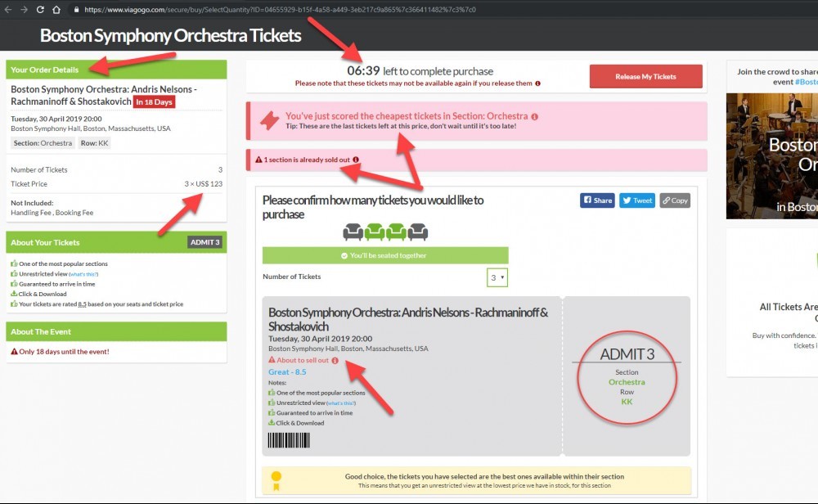Open what's this link in About Your Tickets
This screenshot has height=504, width=818.
click(x=83, y=274)
